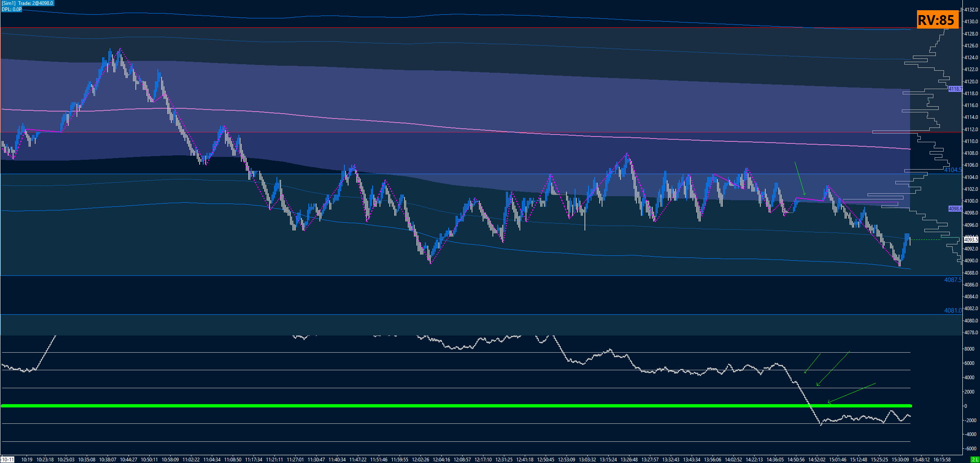Select lowest green arrow pointing to zero line
The width and height of the screenshot is (980, 463).
pyautogui.click(x=852, y=393)
